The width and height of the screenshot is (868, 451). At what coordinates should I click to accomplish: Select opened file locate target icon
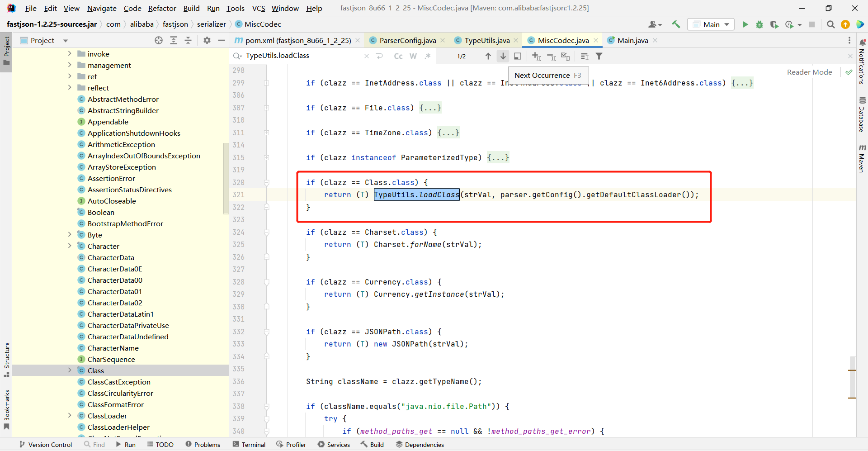coord(159,40)
